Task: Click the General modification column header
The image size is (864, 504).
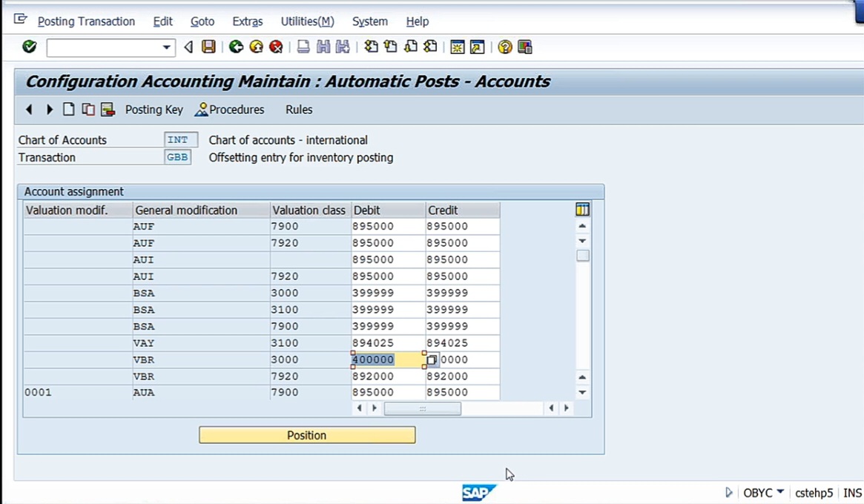Action: (201, 210)
